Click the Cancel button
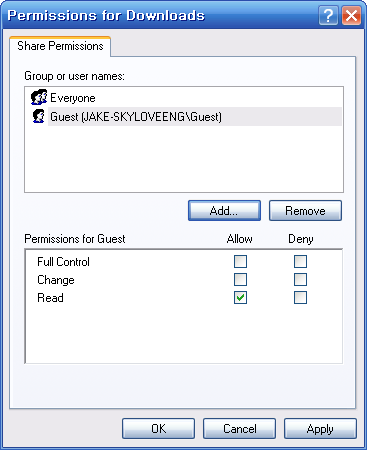Image resolution: width=367 pixels, height=450 pixels. 239,429
